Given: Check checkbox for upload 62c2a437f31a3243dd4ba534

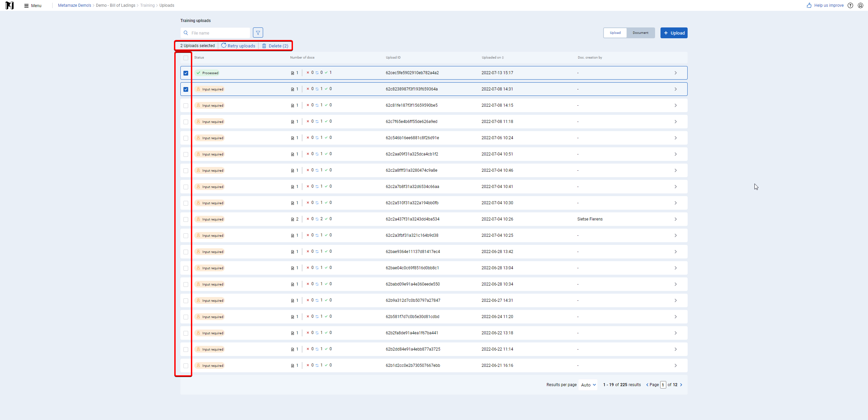Looking at the screenshot, I should (x=186, y=219).
